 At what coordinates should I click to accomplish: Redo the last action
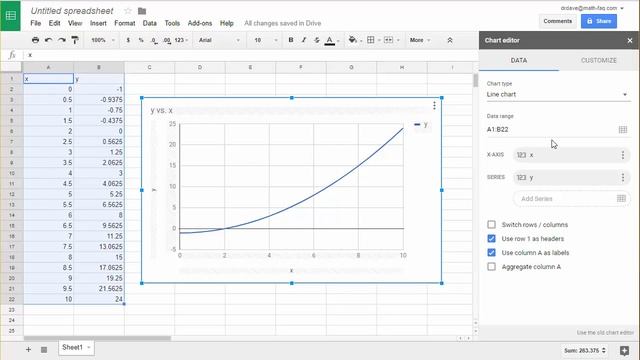coord(62,40)
